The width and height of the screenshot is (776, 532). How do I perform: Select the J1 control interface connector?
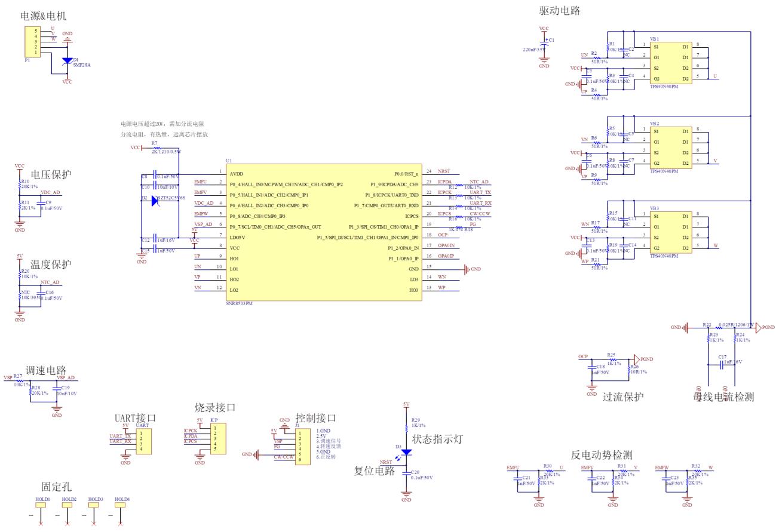click(x=303, y=445)
